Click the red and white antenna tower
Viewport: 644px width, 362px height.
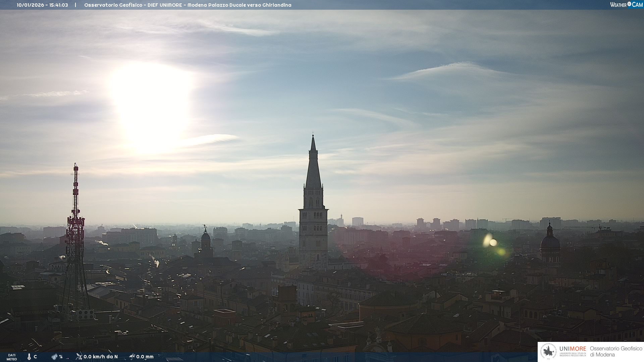(x=75, y=228)
